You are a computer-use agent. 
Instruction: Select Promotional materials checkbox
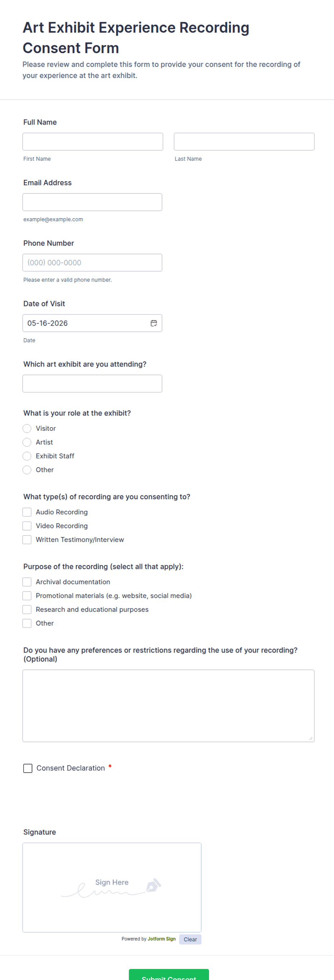[27, 595]
